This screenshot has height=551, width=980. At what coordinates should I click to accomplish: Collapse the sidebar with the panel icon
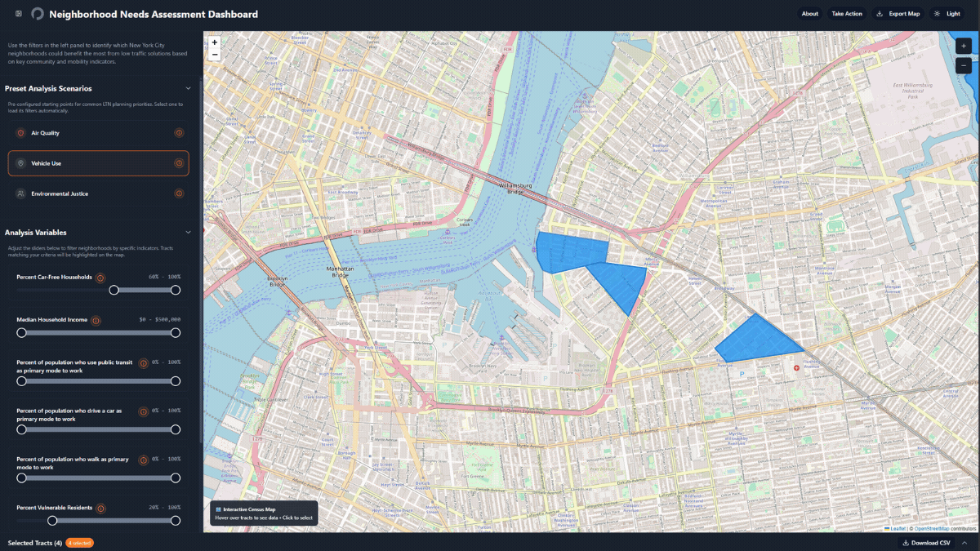19,14
